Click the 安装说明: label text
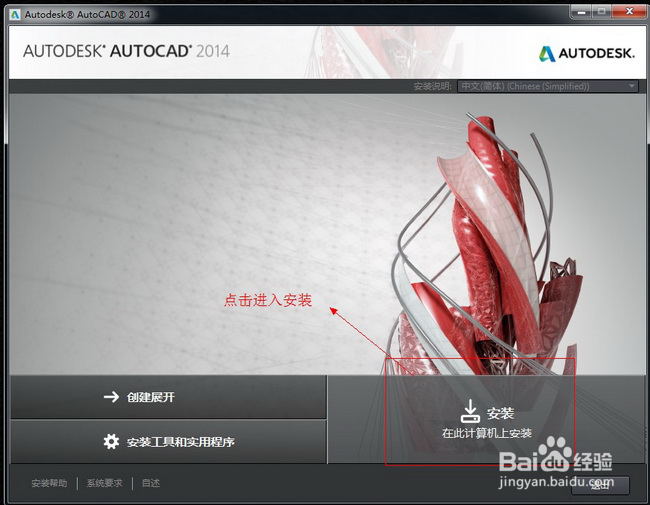 pyautogui.click(x=432, y=86)
